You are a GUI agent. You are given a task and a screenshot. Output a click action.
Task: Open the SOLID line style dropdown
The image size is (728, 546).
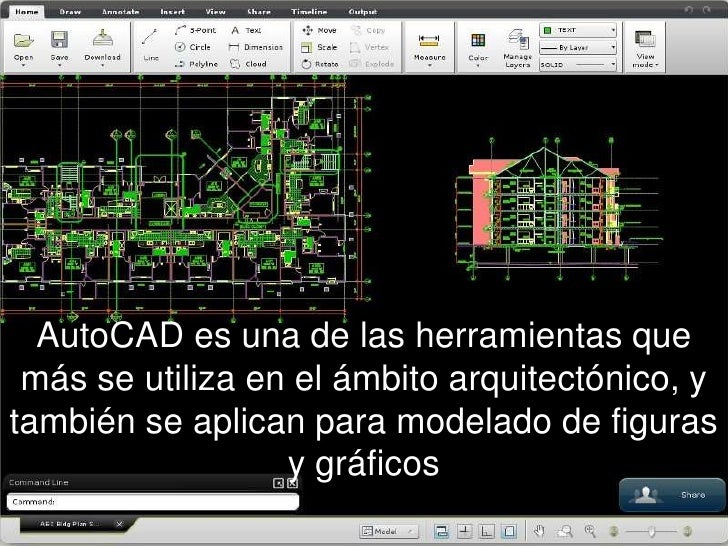pos(578,65)
